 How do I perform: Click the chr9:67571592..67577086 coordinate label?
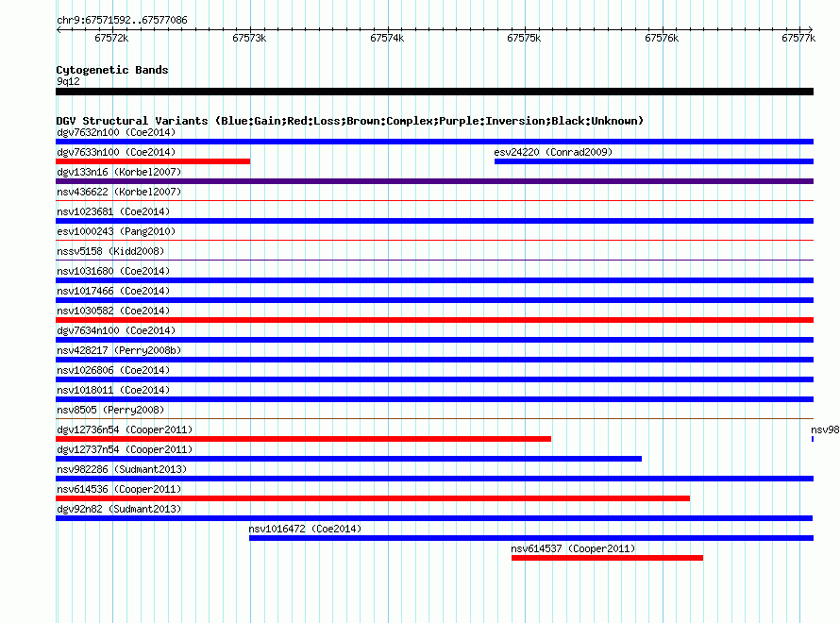(122, 21)
